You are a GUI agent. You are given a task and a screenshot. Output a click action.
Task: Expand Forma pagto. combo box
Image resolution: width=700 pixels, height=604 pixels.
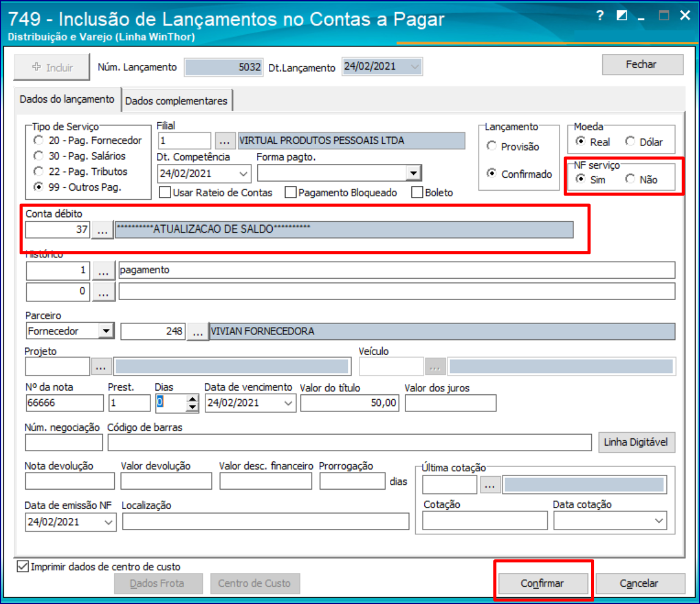click(x=414, y=173)
